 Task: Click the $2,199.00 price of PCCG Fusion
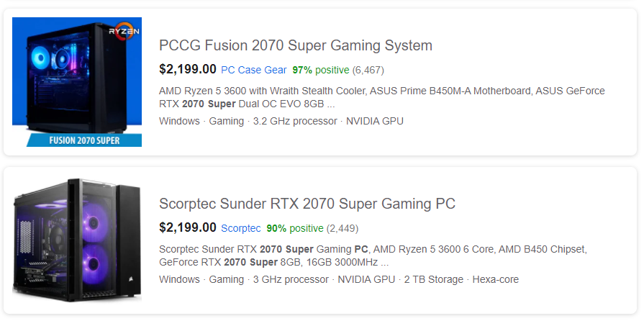coord(187,70)
